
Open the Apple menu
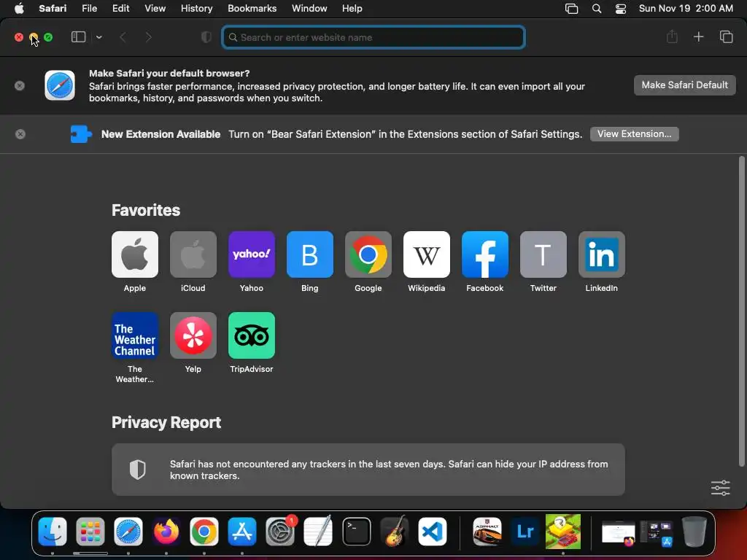(x=19, y=9)
